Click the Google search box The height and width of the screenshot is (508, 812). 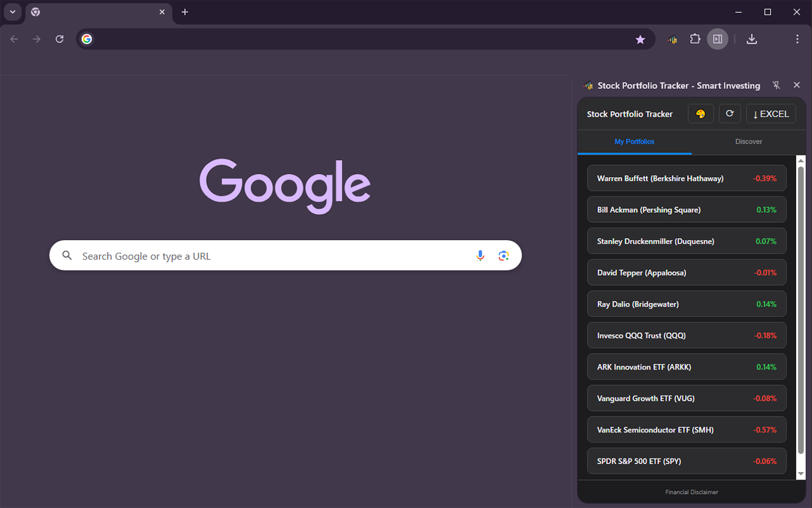[285, 255]
